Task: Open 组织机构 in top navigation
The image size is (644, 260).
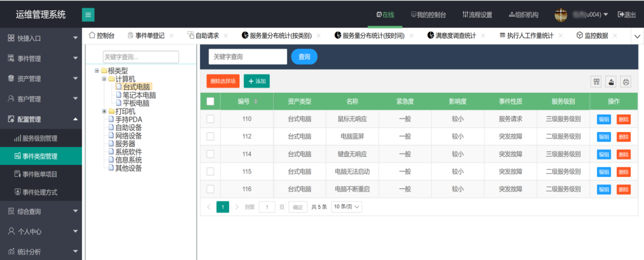Action: pos(524,15)
